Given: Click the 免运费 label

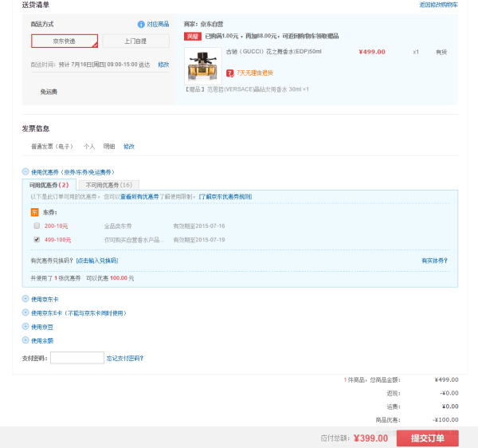Looking at the screenshot, I should tap(49, 92).
